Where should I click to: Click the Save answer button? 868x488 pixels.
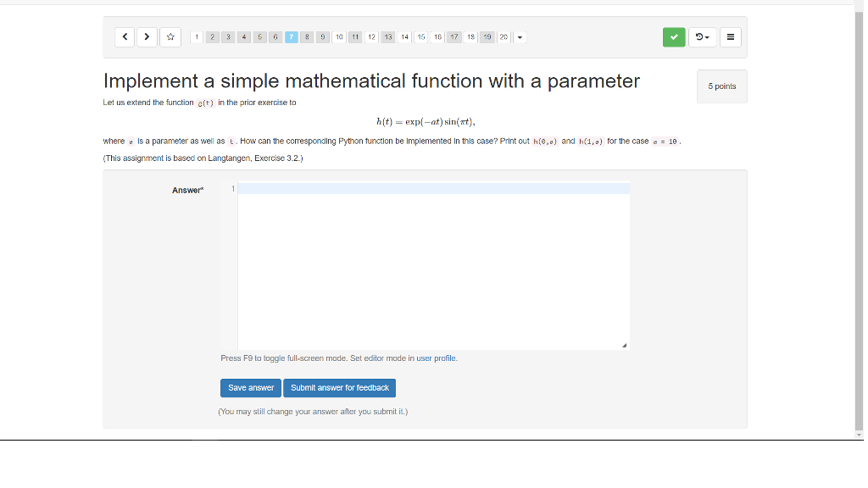pos(251,388)
